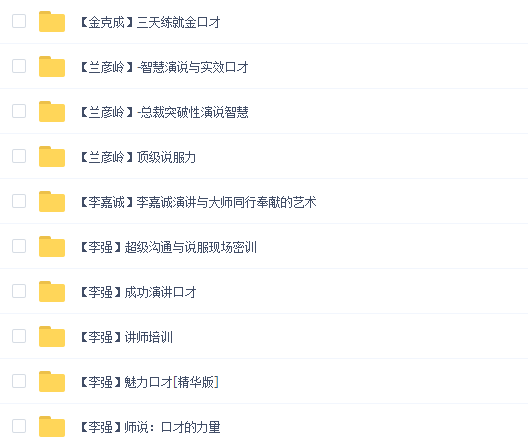This screenshot has height=447, width=528.
Task: Select the folder icon for 总裁突破性演说智慧
Action: click(x=52, y=111)
